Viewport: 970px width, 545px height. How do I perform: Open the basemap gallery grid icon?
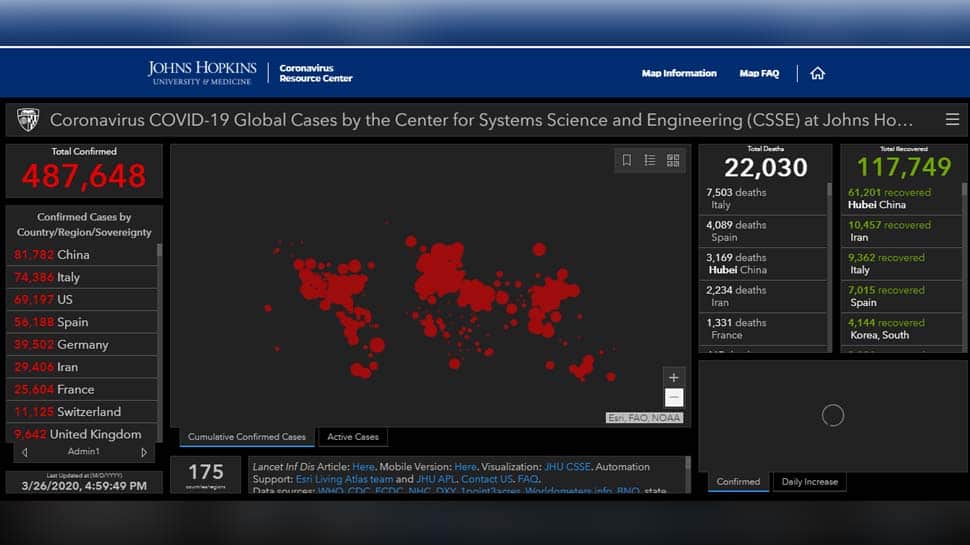pyautogui.click(x=673, y=160)
